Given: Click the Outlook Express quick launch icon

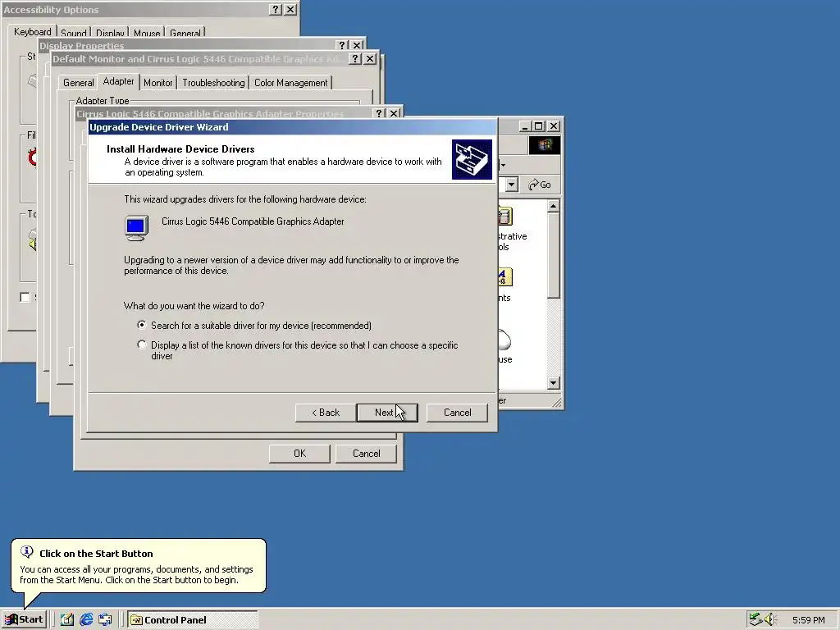Looking at the screenshot, I should 105,620.
